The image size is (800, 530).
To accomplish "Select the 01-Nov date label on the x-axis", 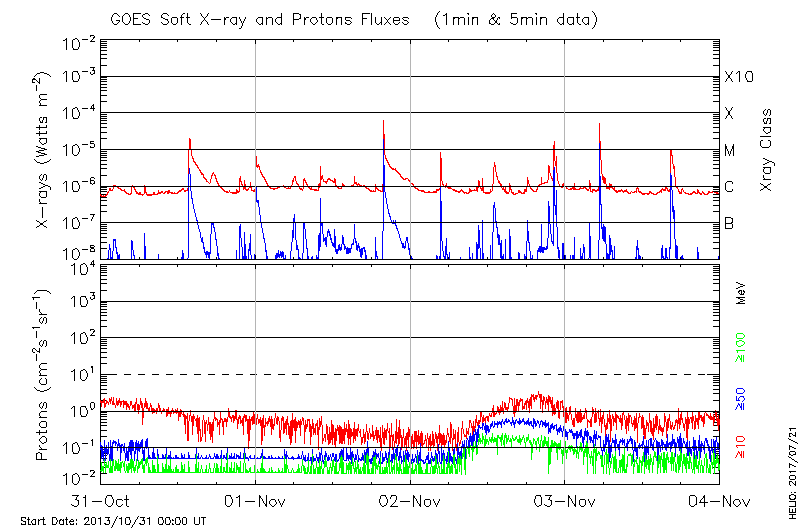I will pos(256,499).
